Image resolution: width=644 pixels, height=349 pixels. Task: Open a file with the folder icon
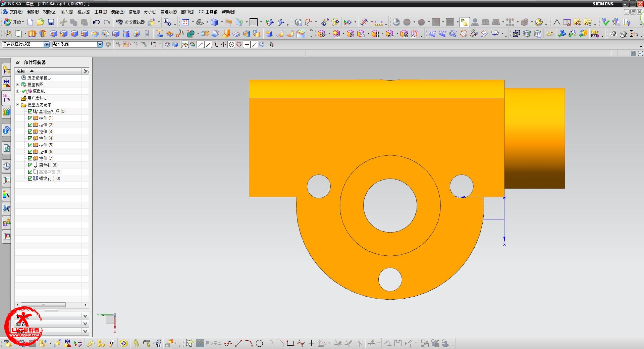click(41, 22)
